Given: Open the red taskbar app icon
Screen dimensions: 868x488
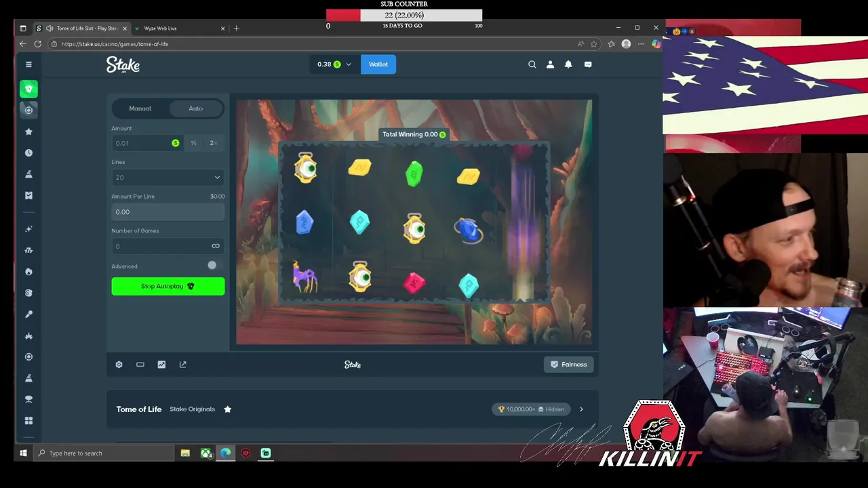Looking at the screenshot, I should (245, 453).
